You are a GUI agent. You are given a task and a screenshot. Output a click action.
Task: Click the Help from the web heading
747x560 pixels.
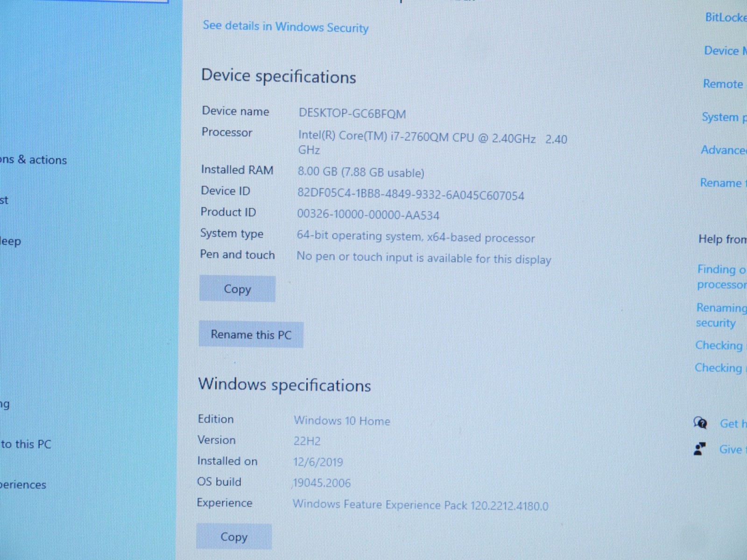[722, 239]
